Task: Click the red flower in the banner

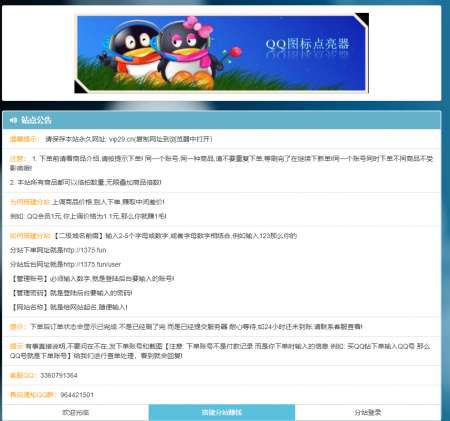Action: coord(235,52)
